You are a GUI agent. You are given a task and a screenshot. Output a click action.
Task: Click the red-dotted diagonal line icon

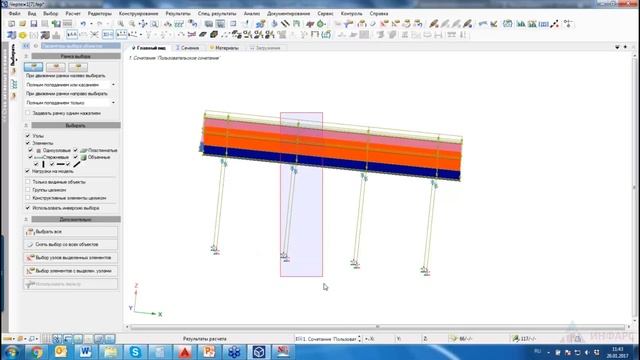554,24
